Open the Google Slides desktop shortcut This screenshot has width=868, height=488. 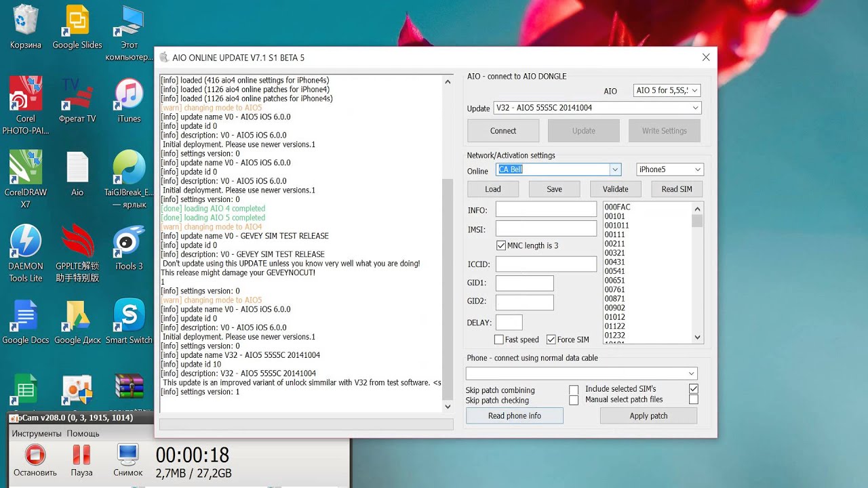77,27
